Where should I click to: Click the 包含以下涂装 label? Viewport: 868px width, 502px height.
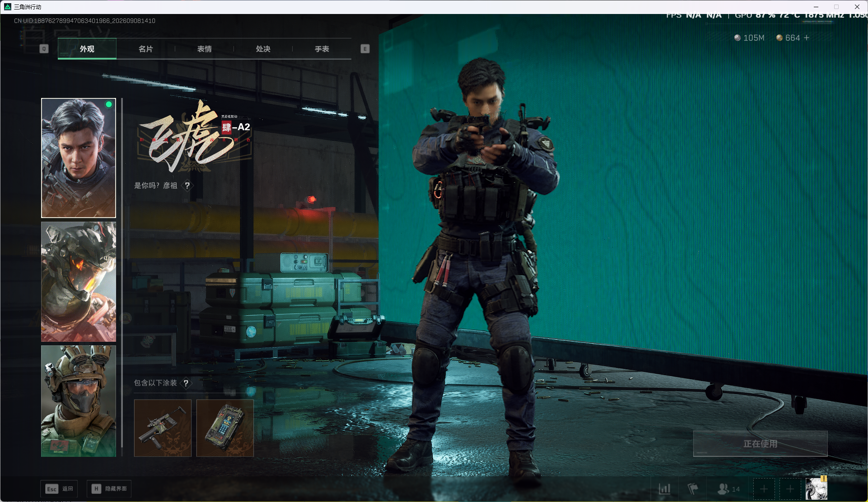155,383
